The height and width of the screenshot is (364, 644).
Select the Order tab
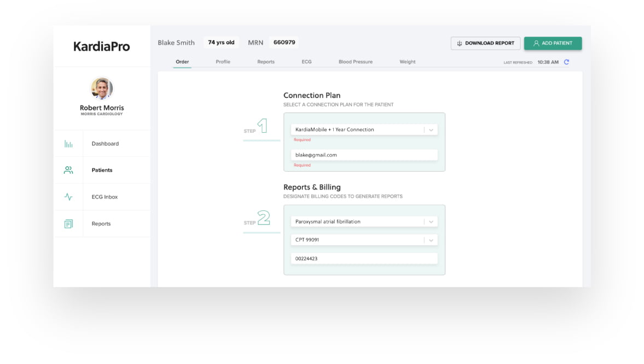click(x=182, y=62)
